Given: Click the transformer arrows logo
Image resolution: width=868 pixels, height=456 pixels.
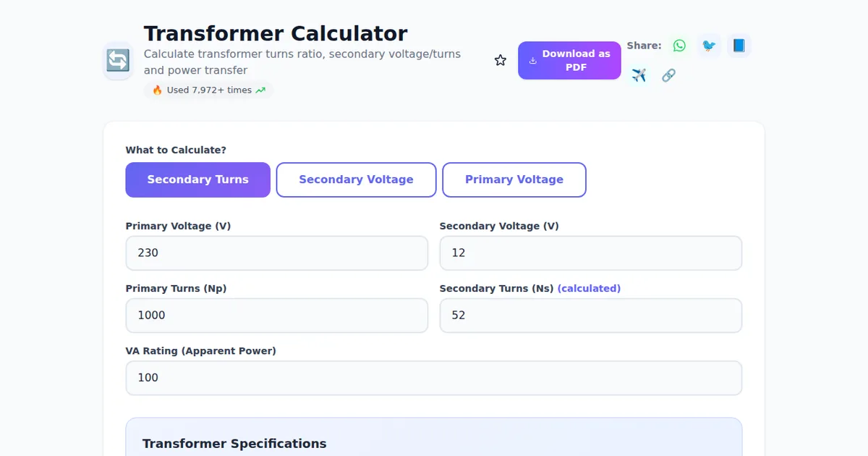Looking at the screenshot, I should [117, 61].
